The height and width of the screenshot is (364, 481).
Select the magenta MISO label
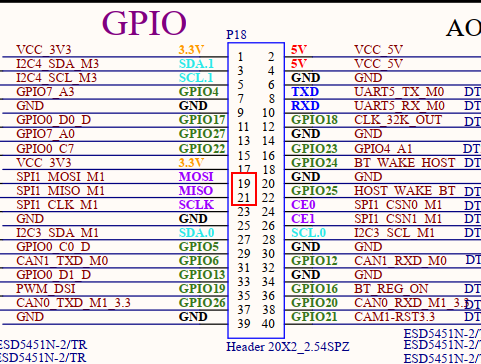[196, 190]
